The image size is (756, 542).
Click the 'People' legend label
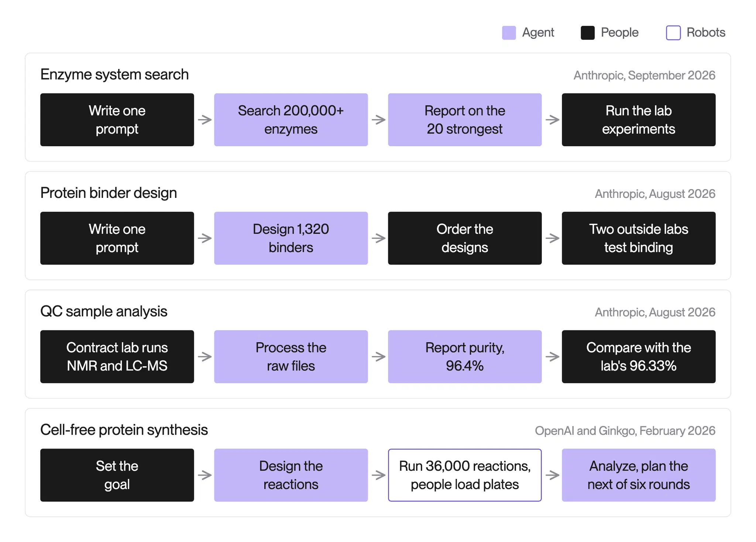(x=619, y=32)
